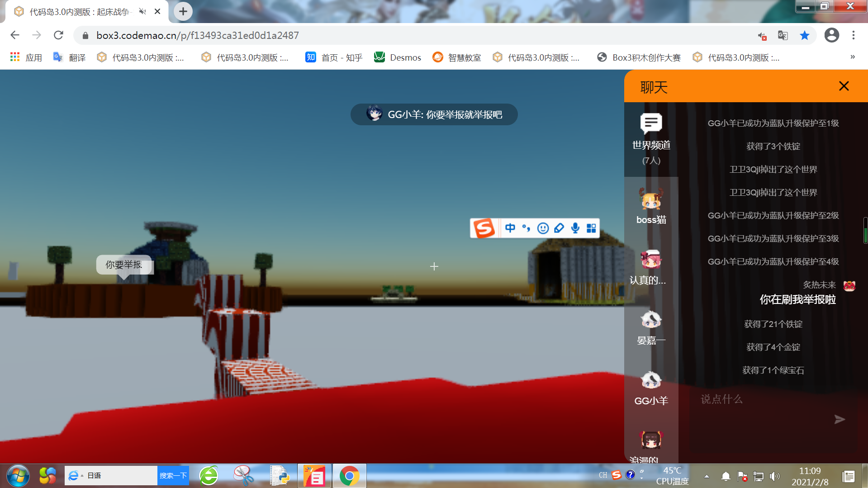Activate Sogou voice input microphone

point(575,228)
